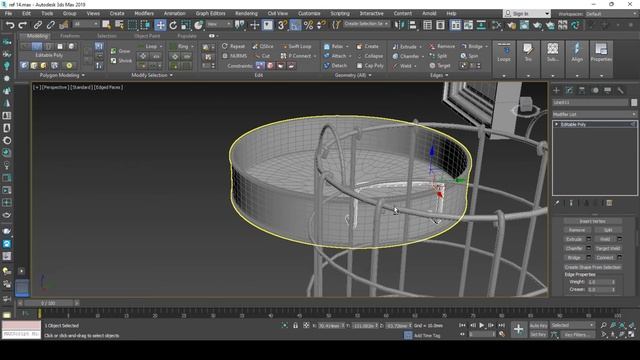Open the Create tab plus icon
This screenshot has height=360, width=640.
(556, 90)
